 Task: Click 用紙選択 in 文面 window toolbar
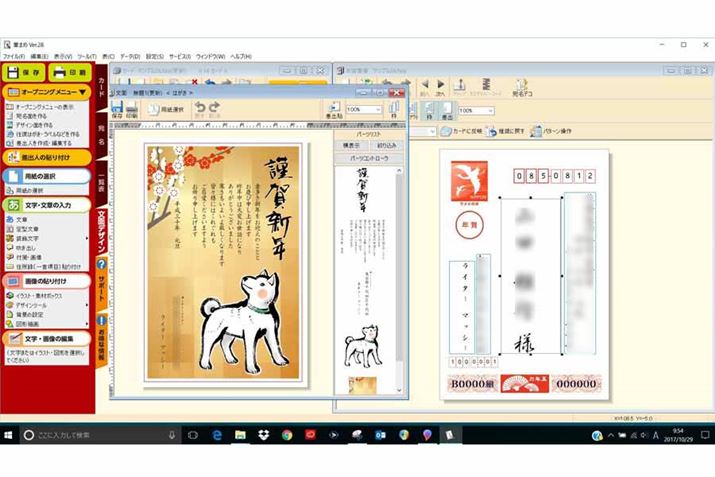(166, 110)
